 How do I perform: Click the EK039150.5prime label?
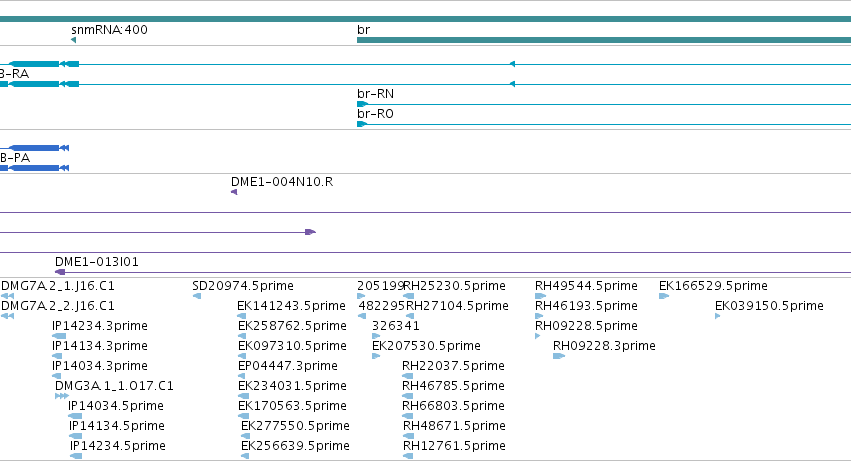pos(770,306)
